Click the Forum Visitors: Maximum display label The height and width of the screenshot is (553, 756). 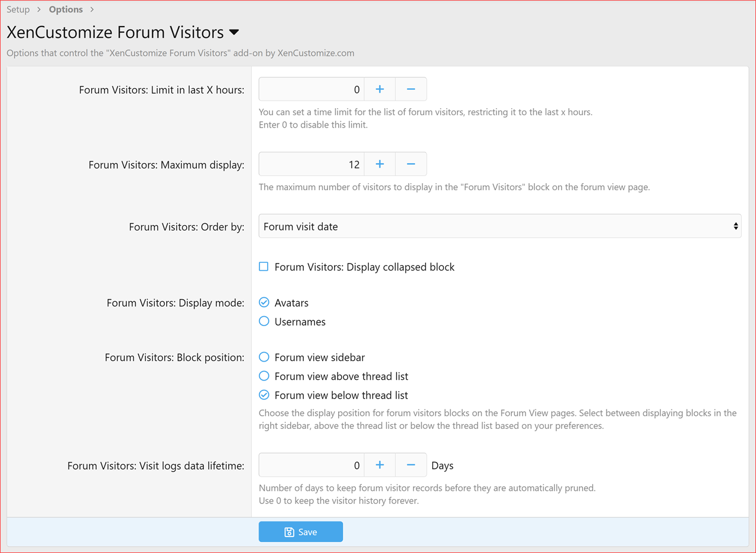[x=166, y=165]
